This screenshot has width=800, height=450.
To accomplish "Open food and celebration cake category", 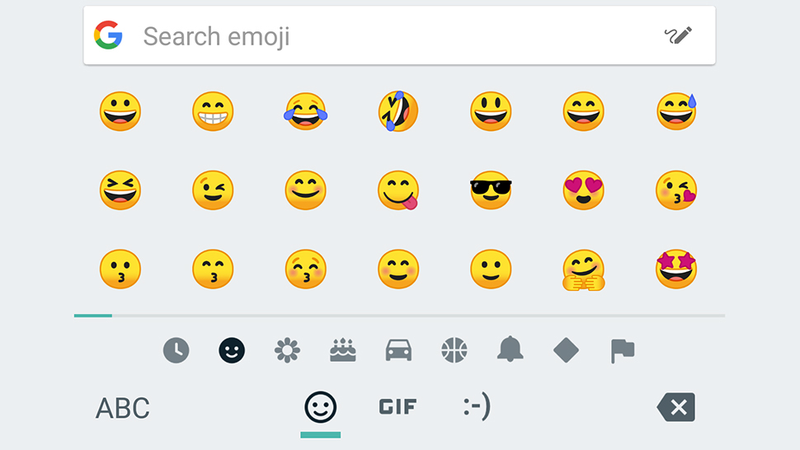I will click(343, 351).
